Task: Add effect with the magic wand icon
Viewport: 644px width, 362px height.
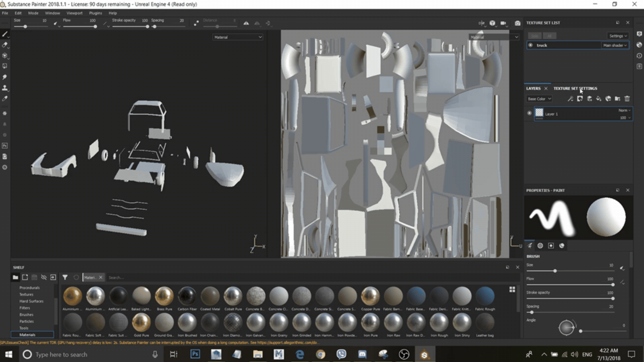Action: [x=570, y=99]
